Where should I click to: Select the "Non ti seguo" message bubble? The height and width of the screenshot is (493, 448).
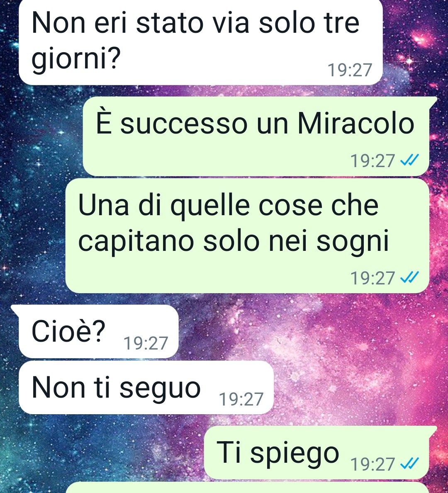coord(146,387)
